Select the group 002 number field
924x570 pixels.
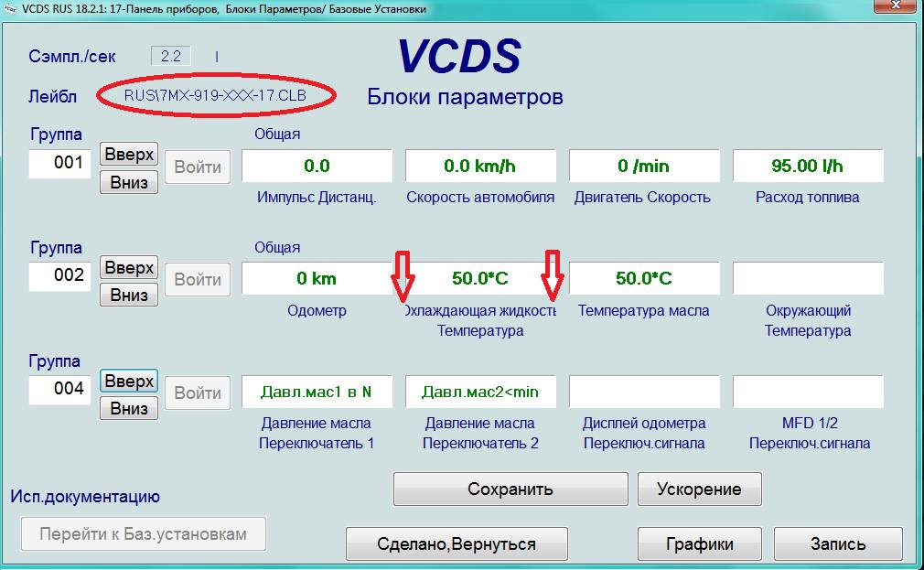(x=60, y=275)
